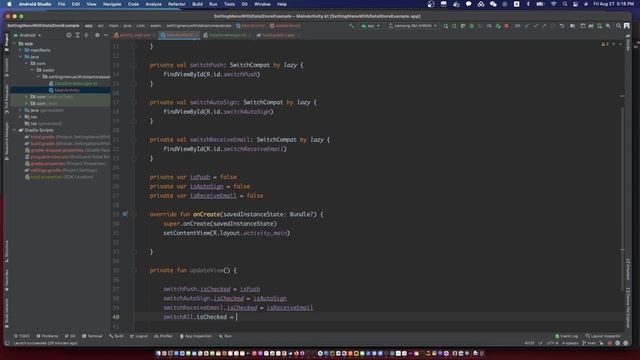Click the account avatar icon in toolbar
The image size is (640, 360).
(x=627, y=26)
